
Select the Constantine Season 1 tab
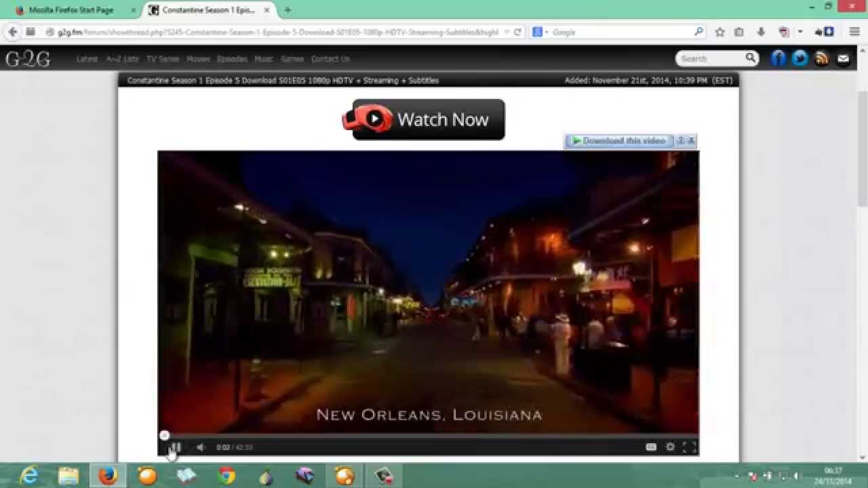tap(209, 10)
